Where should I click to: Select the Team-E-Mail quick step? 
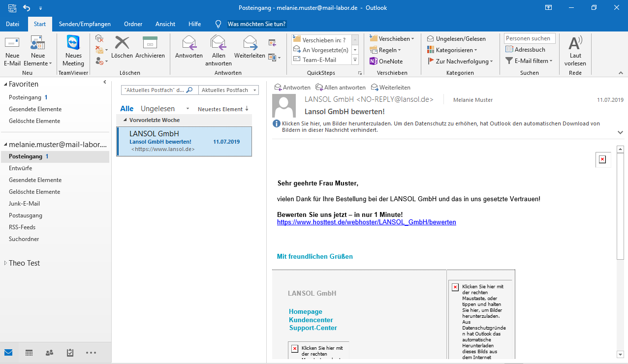click(321, 60)
